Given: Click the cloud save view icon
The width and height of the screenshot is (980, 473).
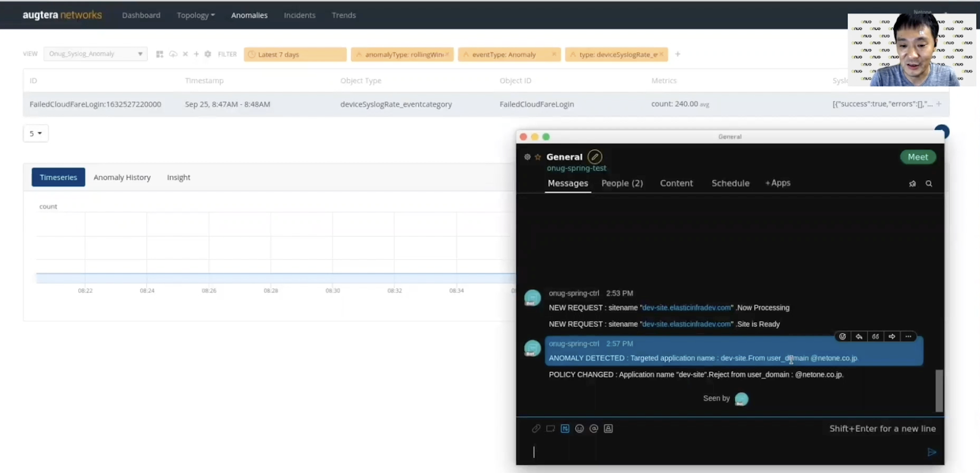Looking at the screenshot, I should point(173,54).
